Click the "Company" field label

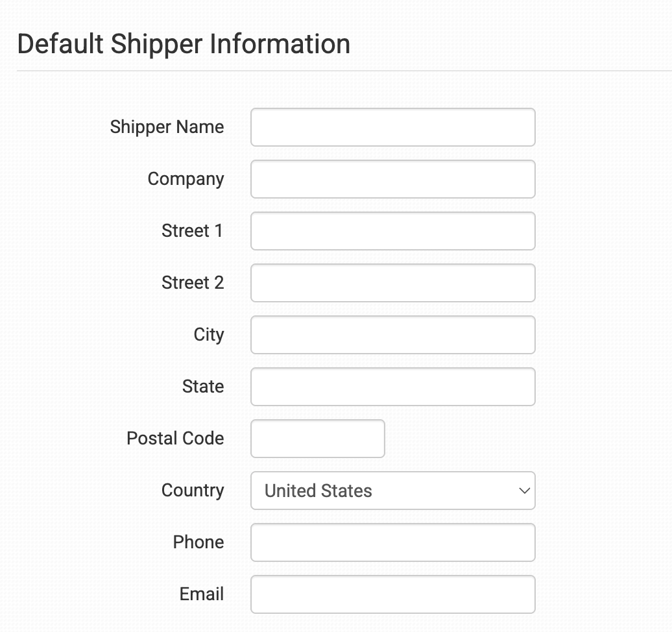click(x=186, y=179)
